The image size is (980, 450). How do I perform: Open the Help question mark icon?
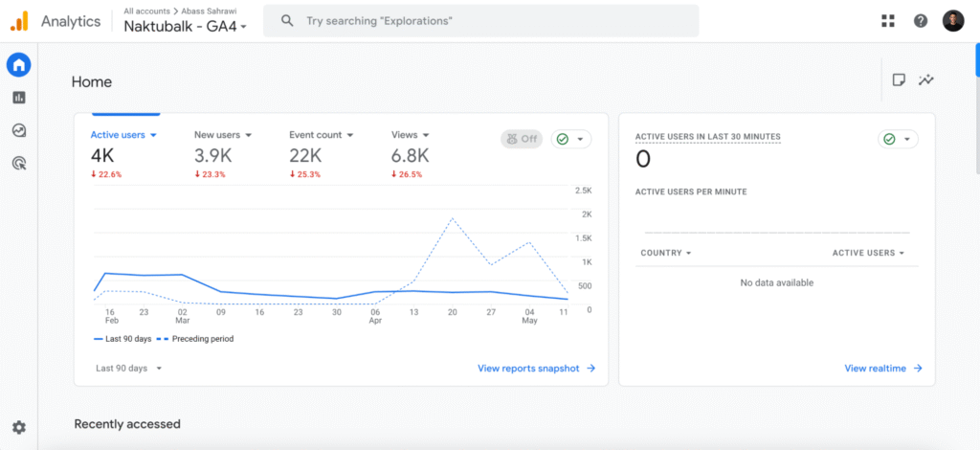pos(920,21)
